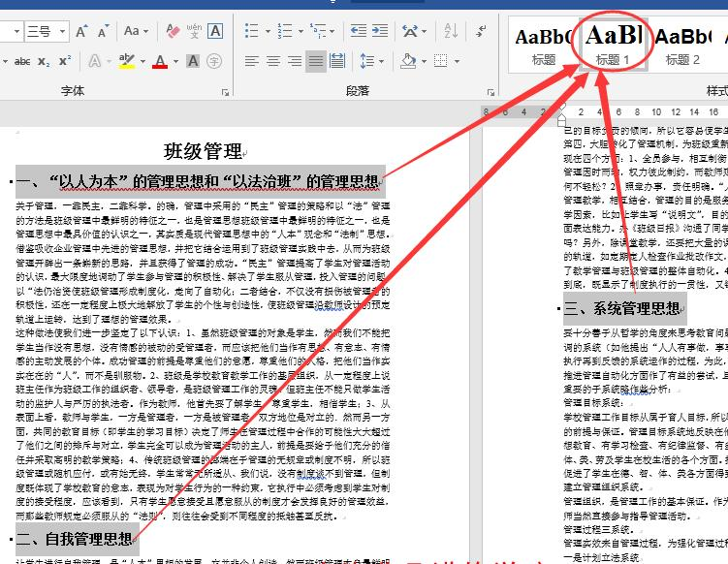Click the Distributed alignment icon
Image resolution: width=728 pixels, height=564 pixels.
[337, 61]
